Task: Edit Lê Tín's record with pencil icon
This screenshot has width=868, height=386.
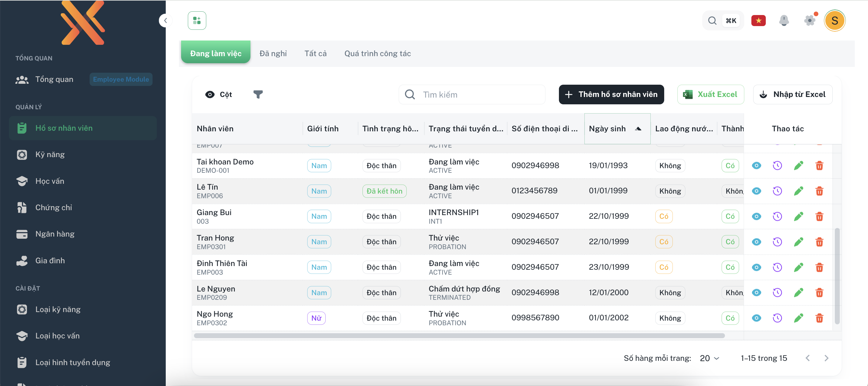Action: point(798,191)
